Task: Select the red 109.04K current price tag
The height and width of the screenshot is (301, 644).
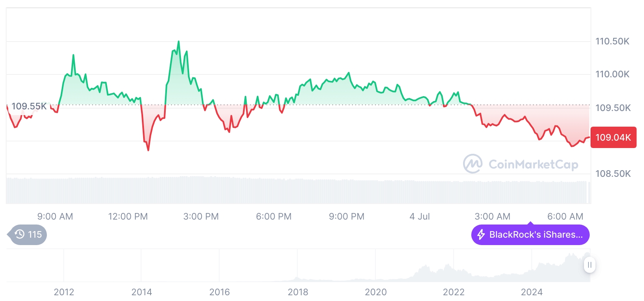Action: 613,137
